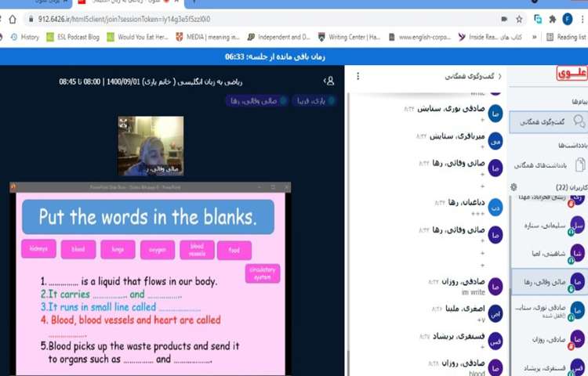Open Chrome profile avatar F
This screenshot has height=376, width=588.
(x=568, y=19)
